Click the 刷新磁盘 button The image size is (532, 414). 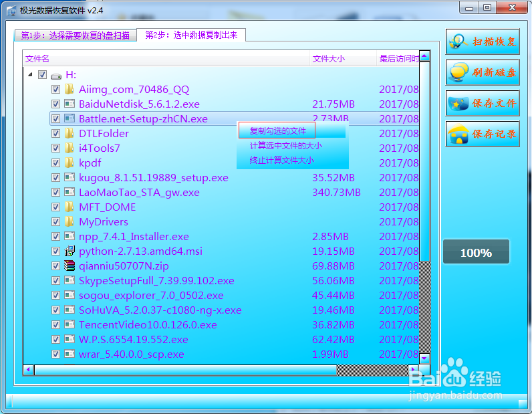tap(483, 72)
